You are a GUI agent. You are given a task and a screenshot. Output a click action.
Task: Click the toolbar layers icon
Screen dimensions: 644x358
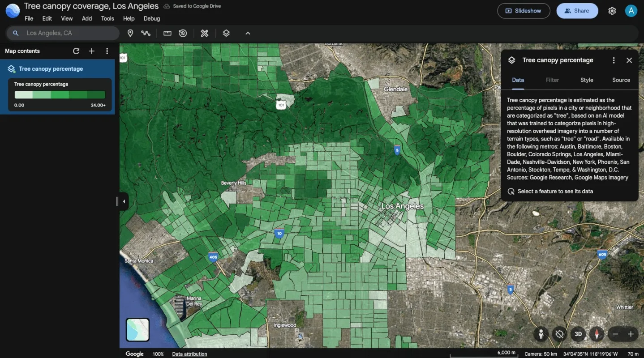click(x=226, y=33)
